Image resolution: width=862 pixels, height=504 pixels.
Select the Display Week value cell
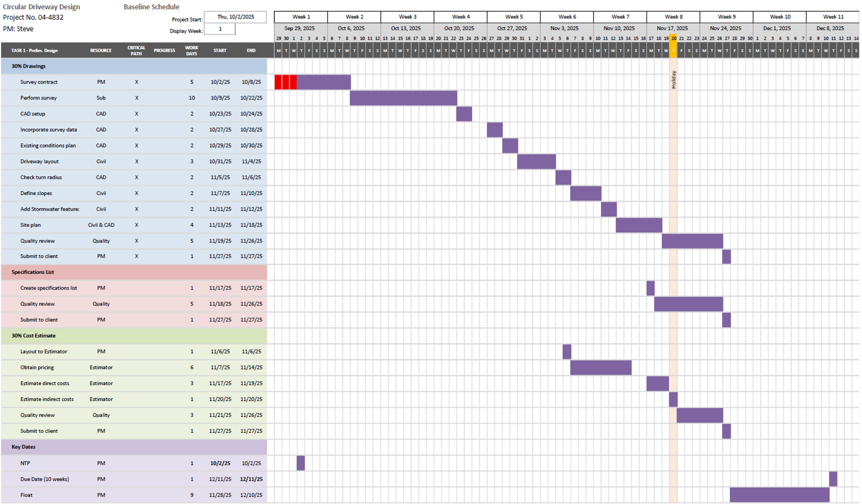click(220, 29)
